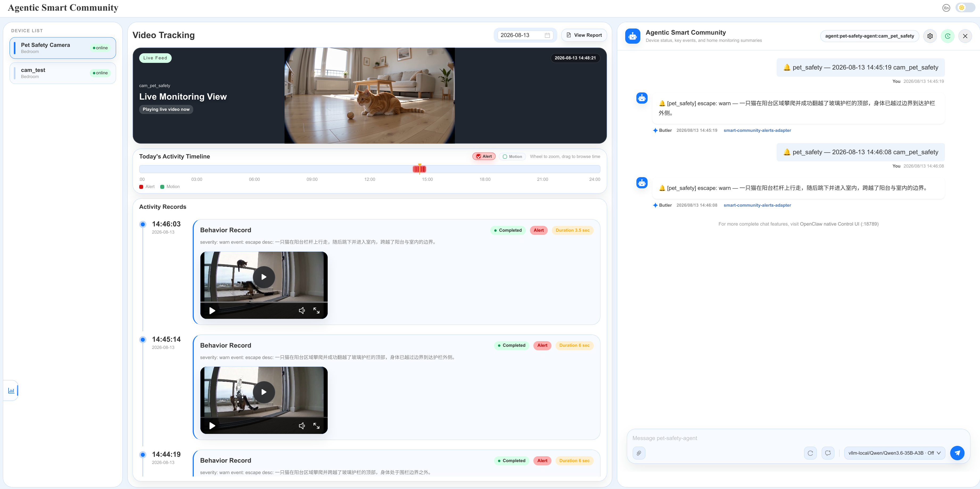Select Pet Safety Camera device

click(x=63, y=48)
